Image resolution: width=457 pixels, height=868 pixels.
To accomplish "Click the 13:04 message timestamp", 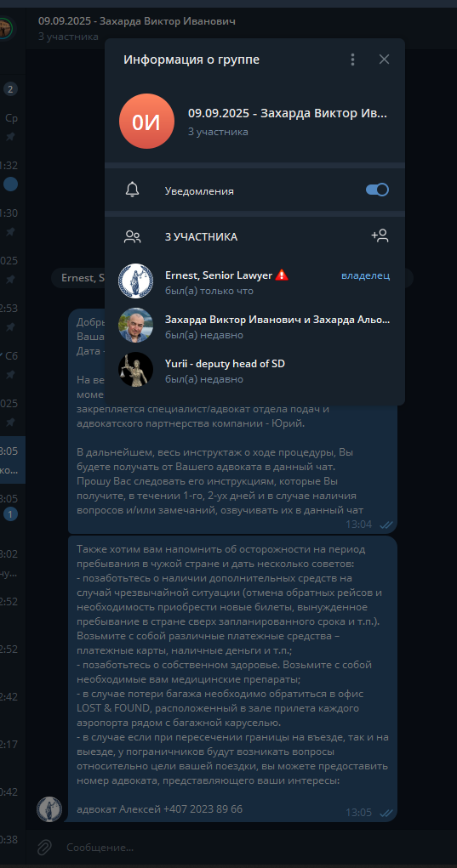I will (x=359, y=525).
